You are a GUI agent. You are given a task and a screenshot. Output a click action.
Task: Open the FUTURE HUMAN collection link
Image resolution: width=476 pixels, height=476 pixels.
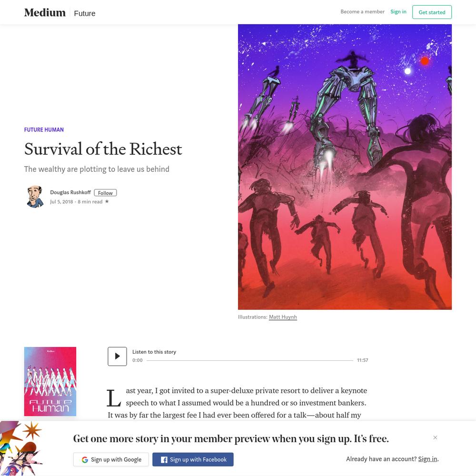tap(44, 129)
